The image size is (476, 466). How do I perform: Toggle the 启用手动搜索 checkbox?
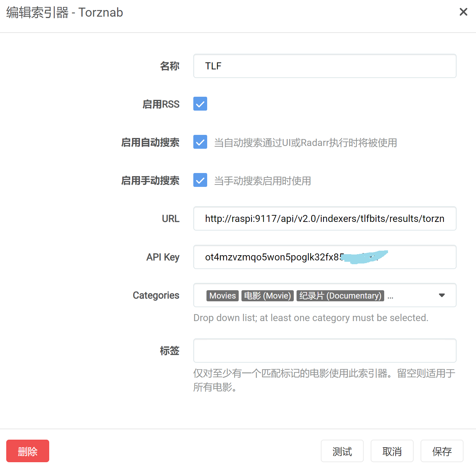(x=200, y=180)
